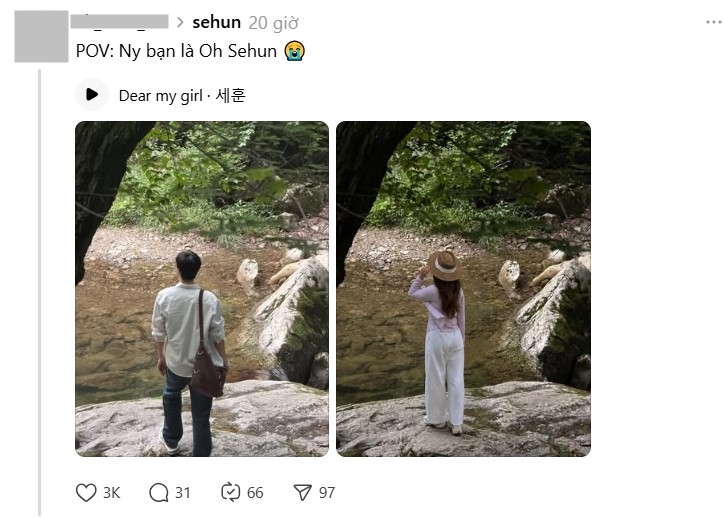Play the Dear my girl audio track
This screenshot has height=517, width=724.
[x=92, y=95]
